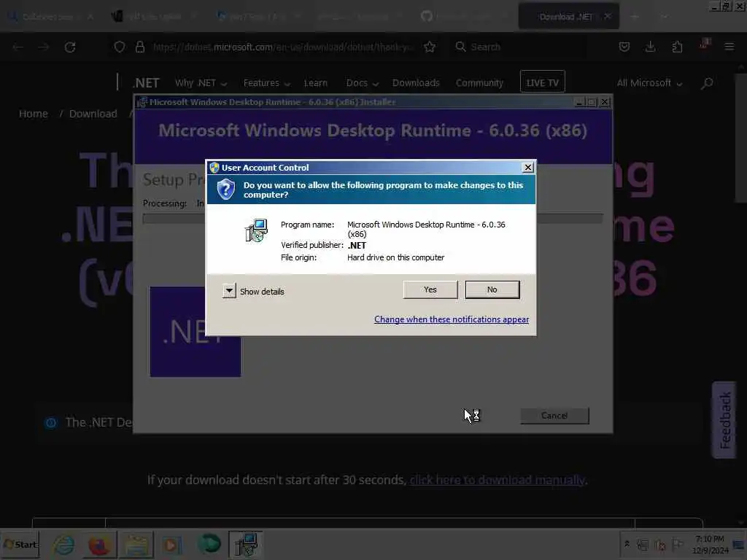Image resolution: width=747 pixels, height=560 pixels.
Task: Click the LIVE TV button
Action: 543,82
